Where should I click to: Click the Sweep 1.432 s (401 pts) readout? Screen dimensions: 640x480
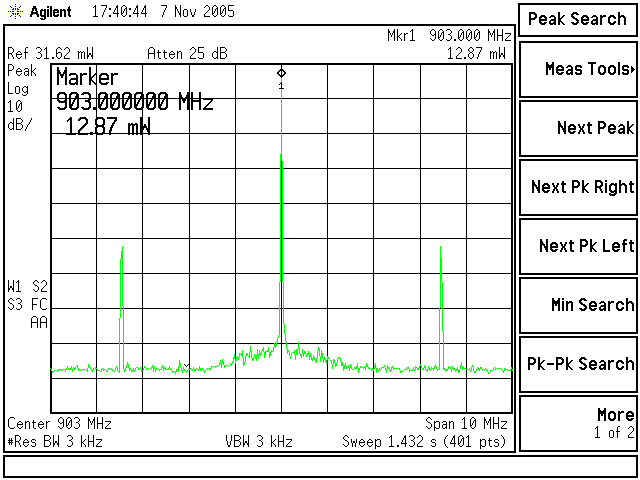tap(424, 442)
